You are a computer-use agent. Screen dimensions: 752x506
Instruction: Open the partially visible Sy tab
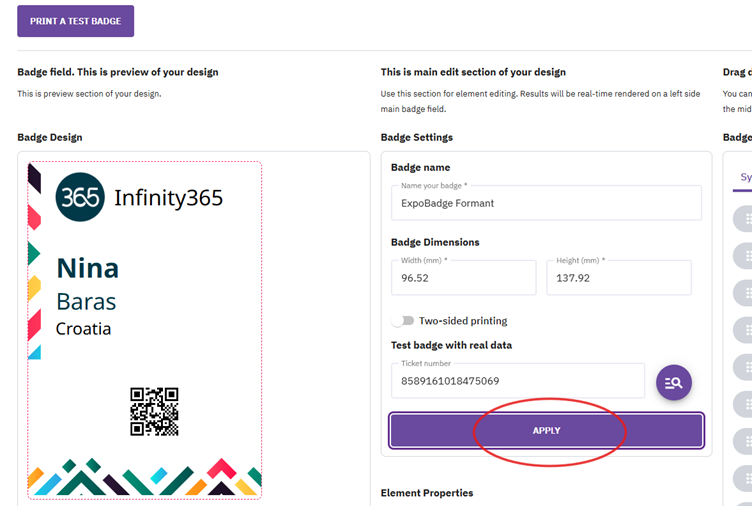(745, 177)
